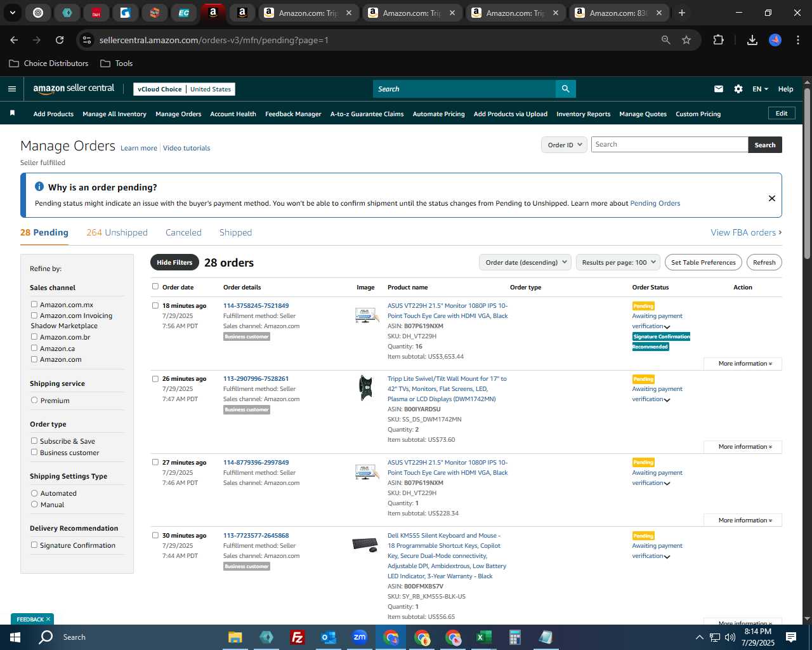Open Automate Pricing in navigation

point(438,114)
